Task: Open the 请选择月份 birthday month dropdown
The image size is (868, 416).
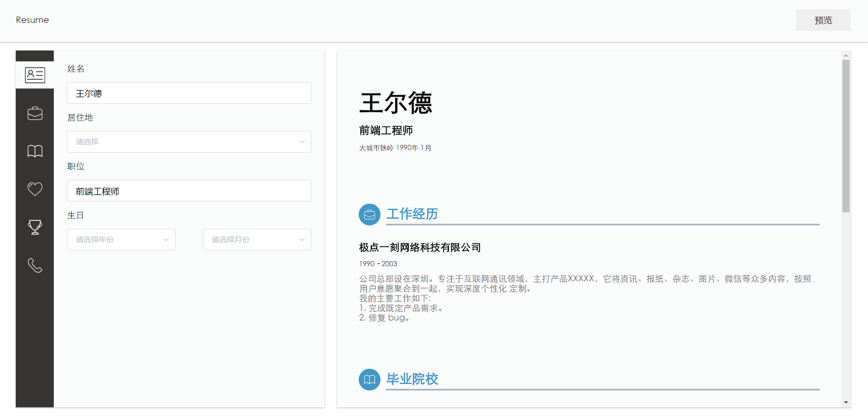Action: (x=257, y=239)
